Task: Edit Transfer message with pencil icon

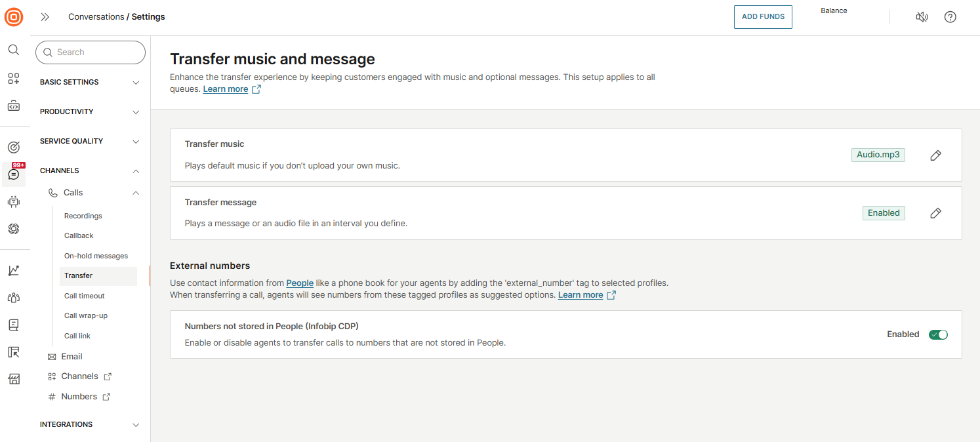Action: [936, 213]
